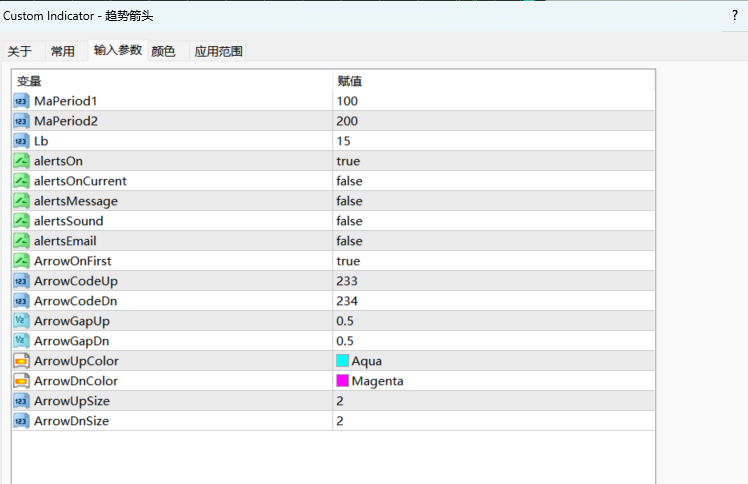Select the alertsMessage value false
The image size is (748, 484).
click(x=349, y=201)
